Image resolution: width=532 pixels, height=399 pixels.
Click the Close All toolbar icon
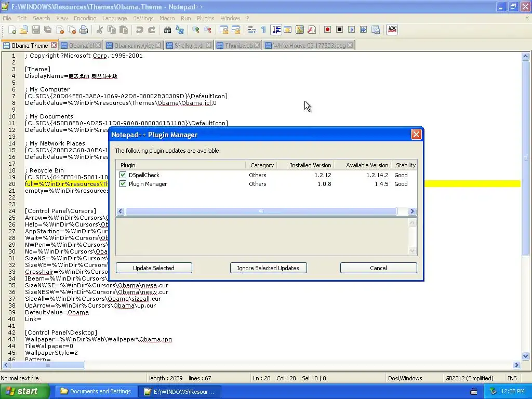pos(72,30)
